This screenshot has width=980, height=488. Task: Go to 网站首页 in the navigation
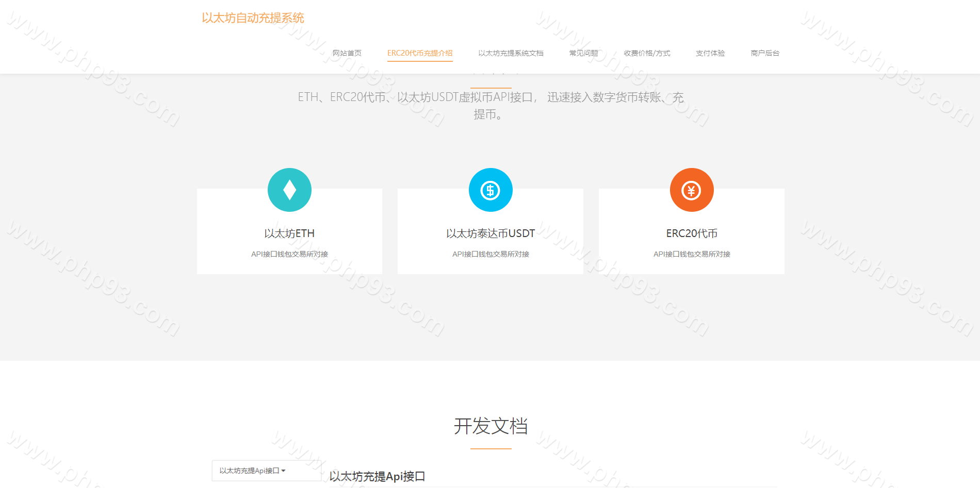click(x=347, y=53)
